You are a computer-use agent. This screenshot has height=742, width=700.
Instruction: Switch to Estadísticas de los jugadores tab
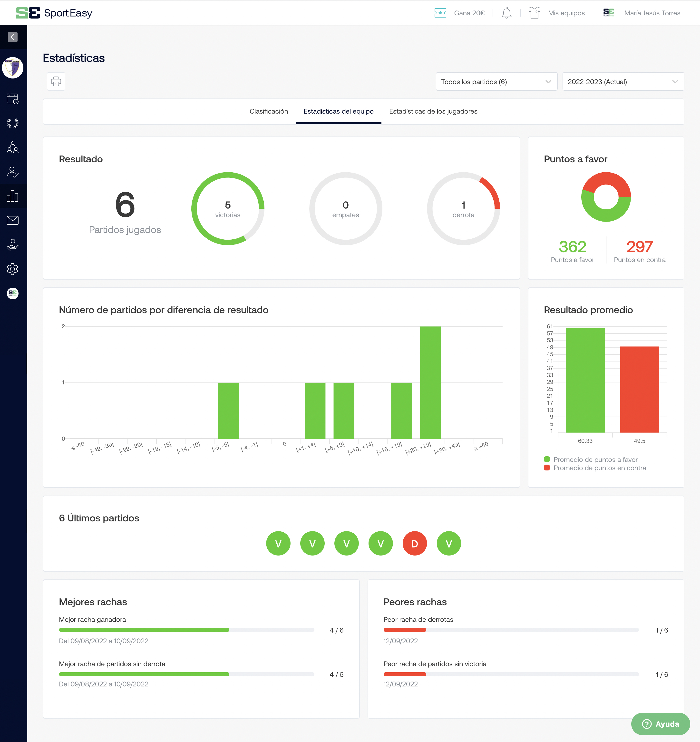[433, 111]
